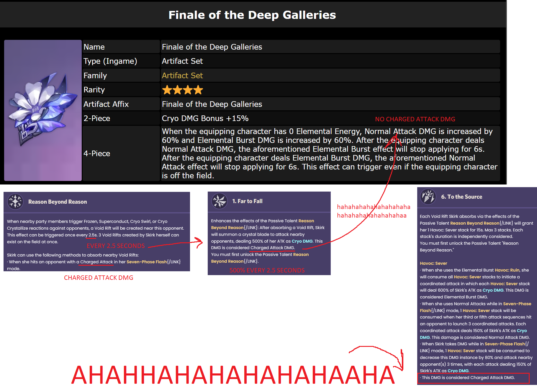
Task: Click the 'Type (Ingame)' row label
Action: [110, 61]
